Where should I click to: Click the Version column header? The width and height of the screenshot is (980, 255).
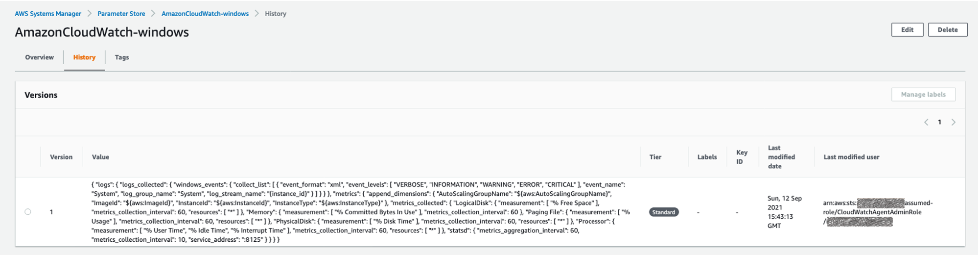[x=61, y=157]
